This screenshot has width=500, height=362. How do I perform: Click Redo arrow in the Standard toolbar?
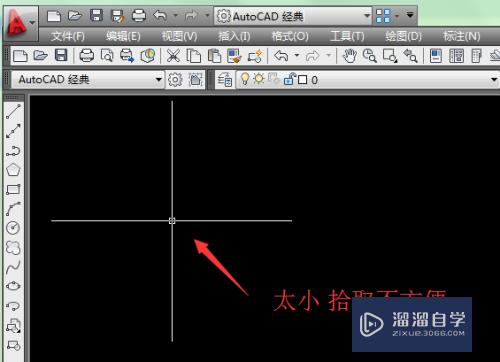point(312,56)
